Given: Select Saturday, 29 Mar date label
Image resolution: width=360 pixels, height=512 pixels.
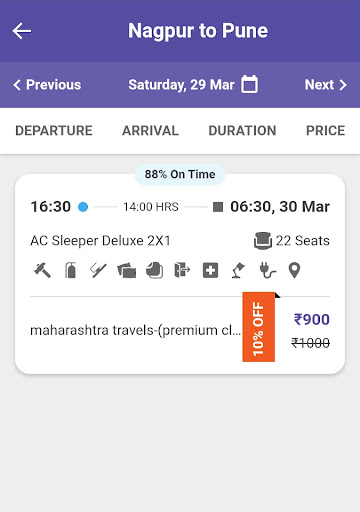Looking at the screenshot, I should pos(181,85).
